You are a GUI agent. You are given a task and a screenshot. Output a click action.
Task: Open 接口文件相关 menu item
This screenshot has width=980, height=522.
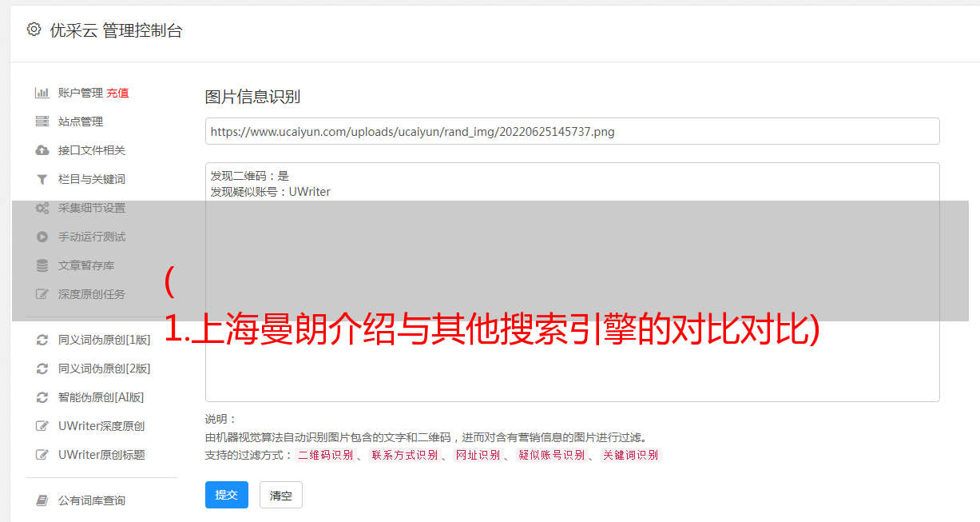(92, 150)
